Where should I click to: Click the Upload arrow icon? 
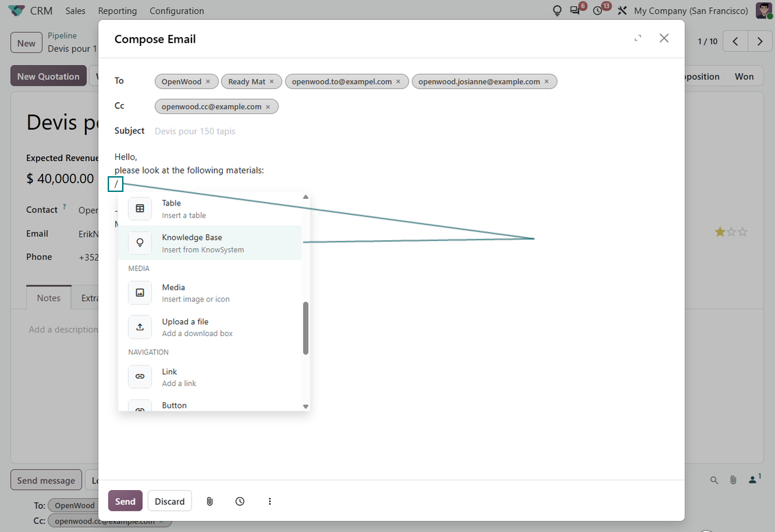140,327
